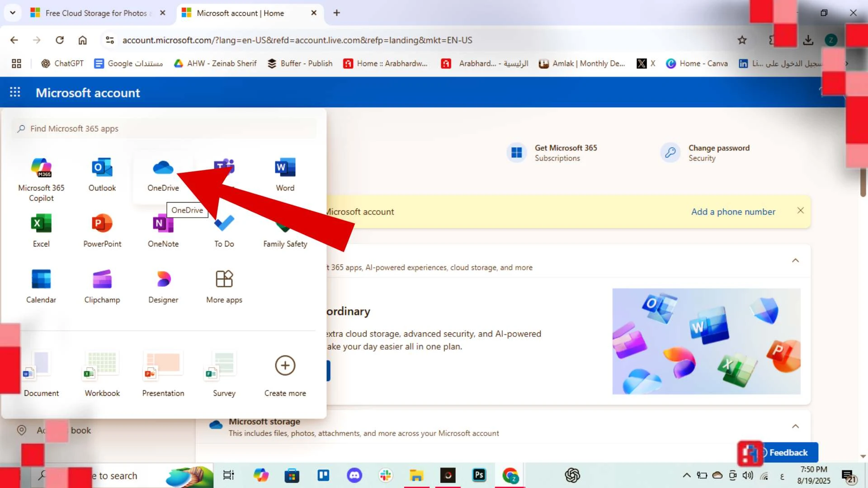The width and height of the screenshot is (868, 488).
Task: Go to browser home page
Action: coord(82,40)
